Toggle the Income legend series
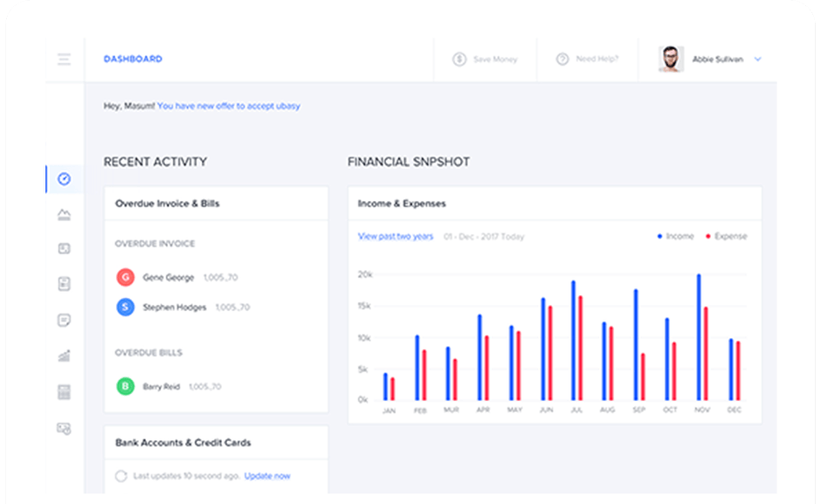Viewport: 821px width, 504px height. pyautogui.click(x=675, y=237)
